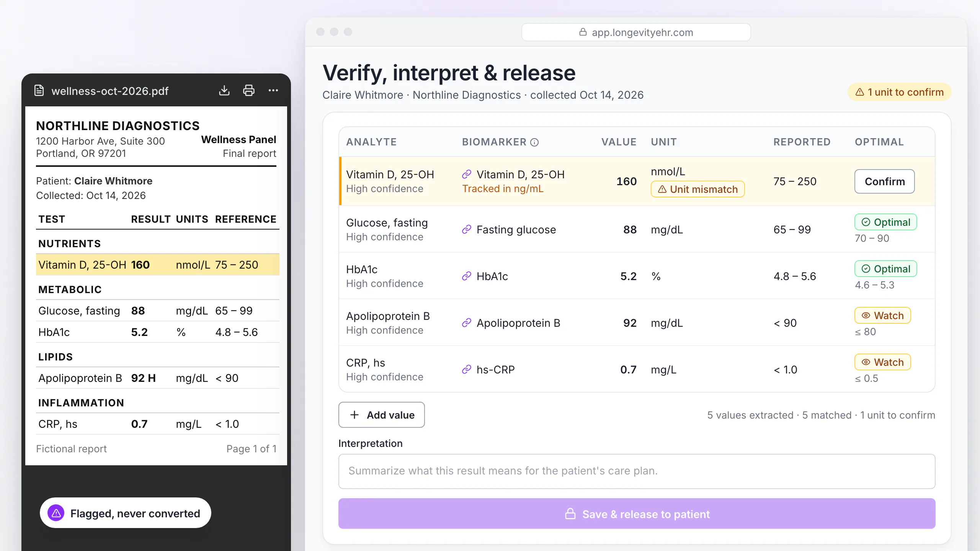This screenshot has height=551, width=980.
Task: Download the wellness-oct-2026.pdf file
Action: coord(224,91)
